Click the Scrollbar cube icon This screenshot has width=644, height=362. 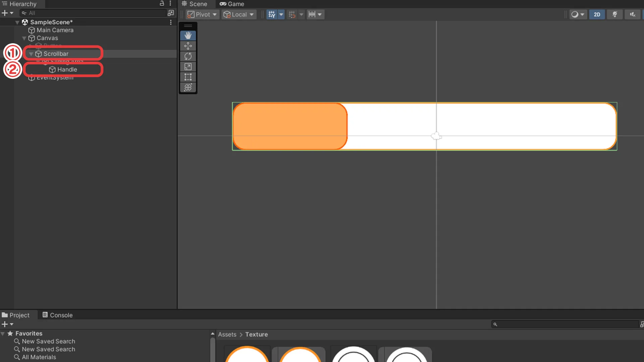click(x=39, y=54)
